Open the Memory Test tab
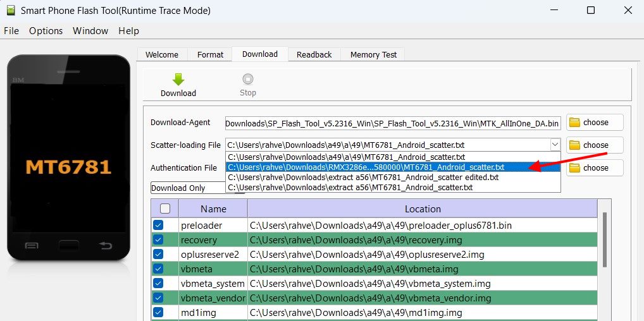644x321 pixels. pyautogui.click(x=373, y=54)
